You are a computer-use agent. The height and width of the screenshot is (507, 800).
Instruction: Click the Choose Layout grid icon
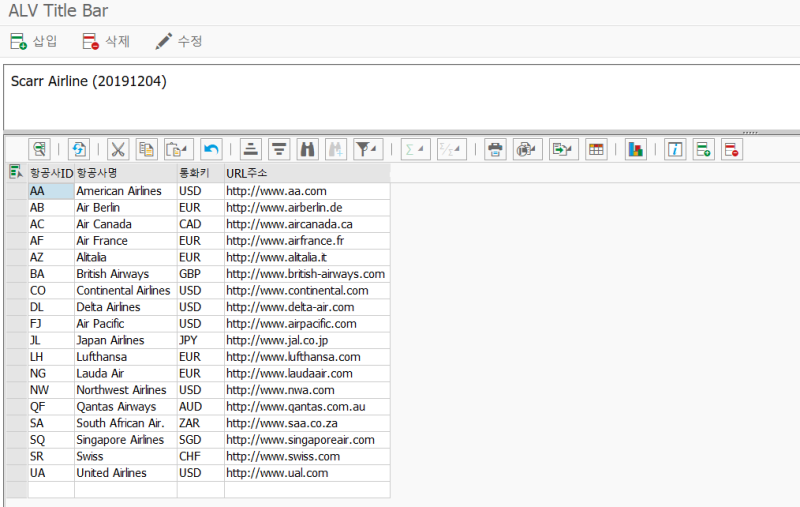pos(596,149)
